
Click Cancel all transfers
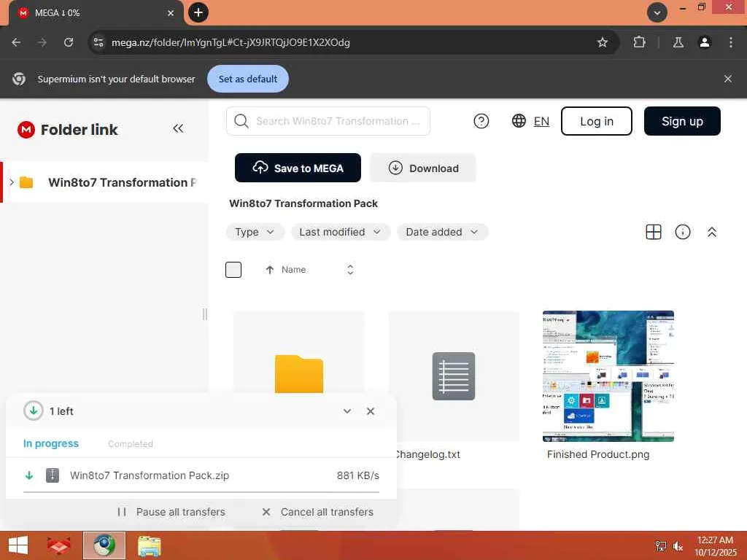(318, 512)
